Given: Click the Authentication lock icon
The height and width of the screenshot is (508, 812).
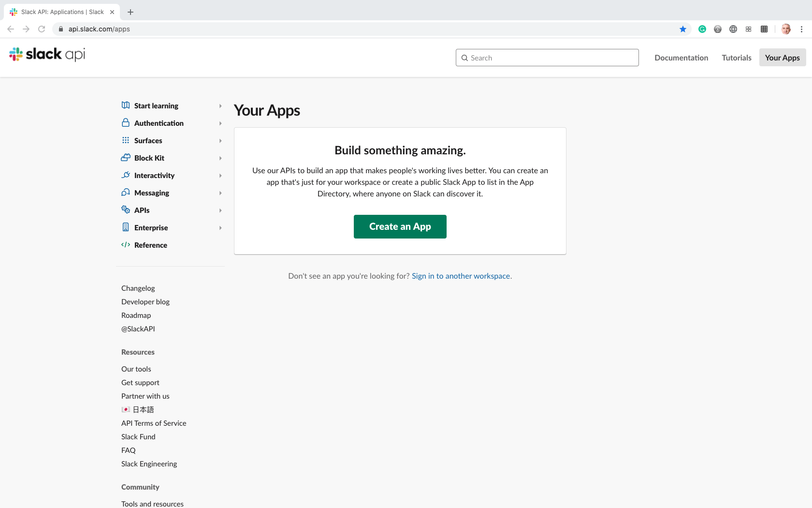Looking at the screenshot, I should tap(126, 123).
